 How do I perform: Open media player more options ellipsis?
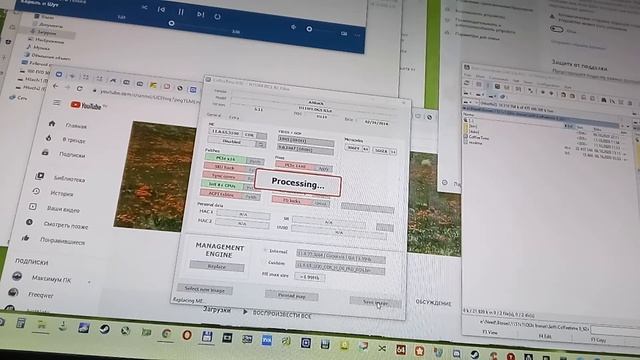click(358, 35)
